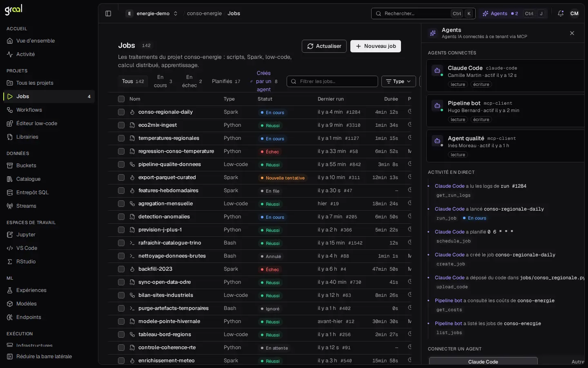Launch Jupyter workspace
588x368 pixels.
49,235
